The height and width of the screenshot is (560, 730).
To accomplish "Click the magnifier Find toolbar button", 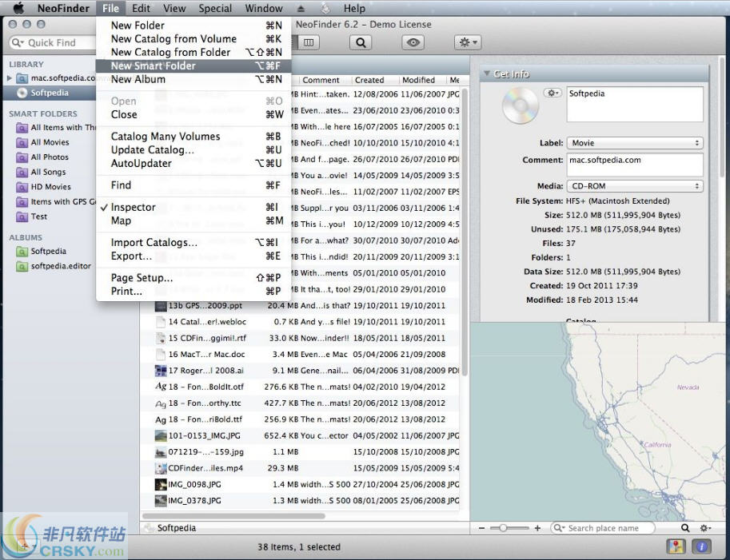I will coord(361,43).
